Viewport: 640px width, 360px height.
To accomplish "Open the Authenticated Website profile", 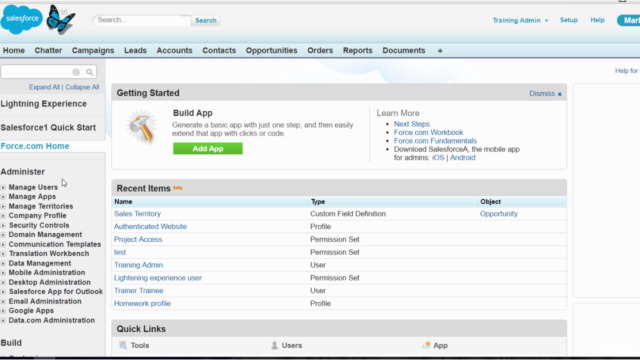I will pos(150,227).
